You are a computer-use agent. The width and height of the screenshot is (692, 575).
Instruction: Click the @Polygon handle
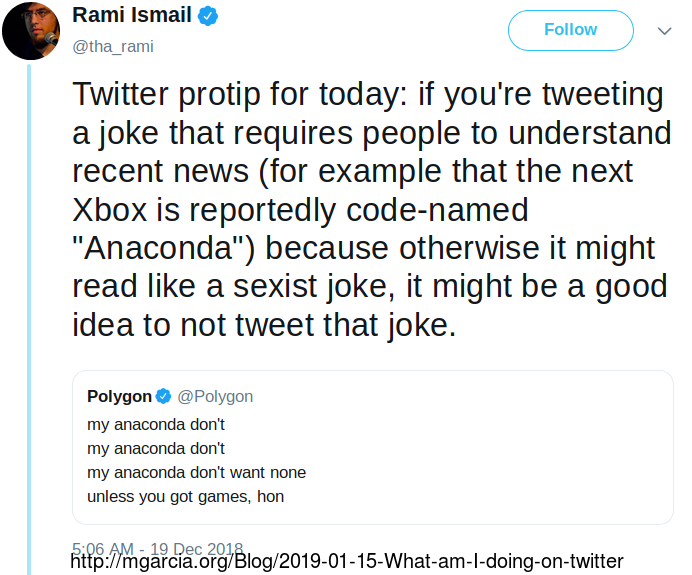tap(215, 397)
